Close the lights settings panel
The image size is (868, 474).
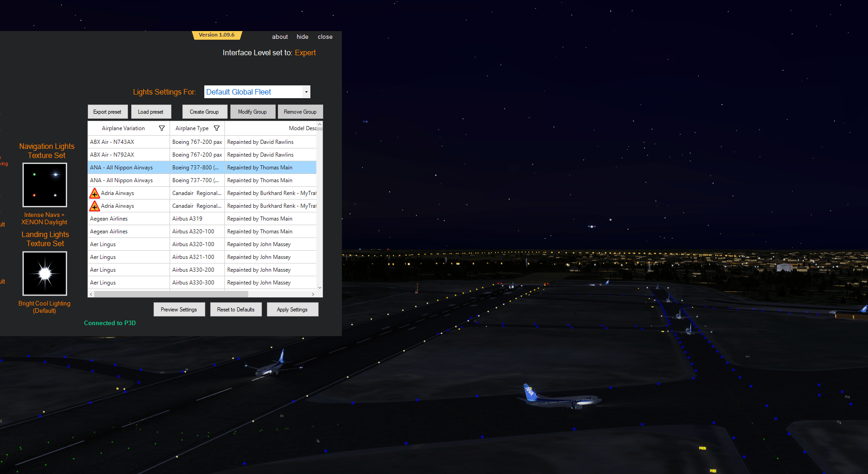pyautogui.click(x=325, y=37)
